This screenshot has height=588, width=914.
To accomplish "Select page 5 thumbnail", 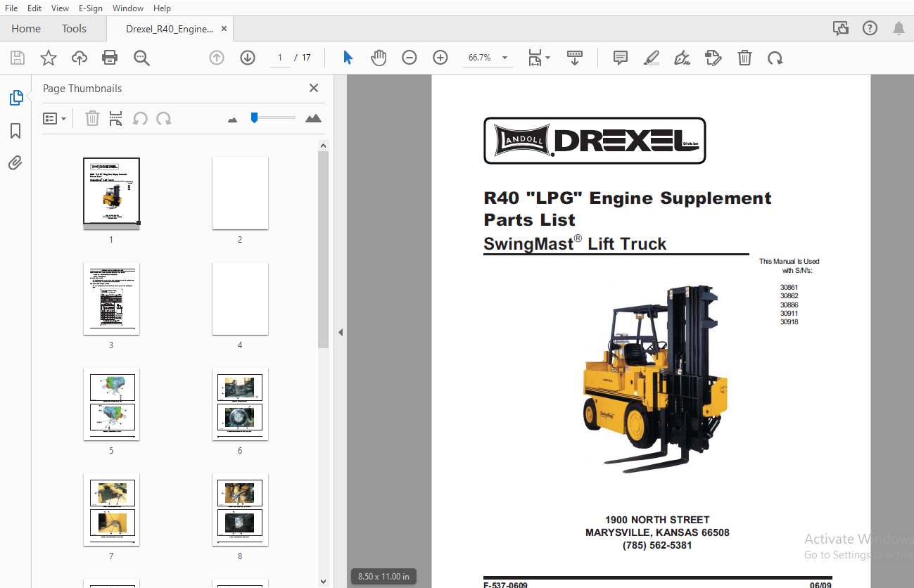I will click(111, 404).
